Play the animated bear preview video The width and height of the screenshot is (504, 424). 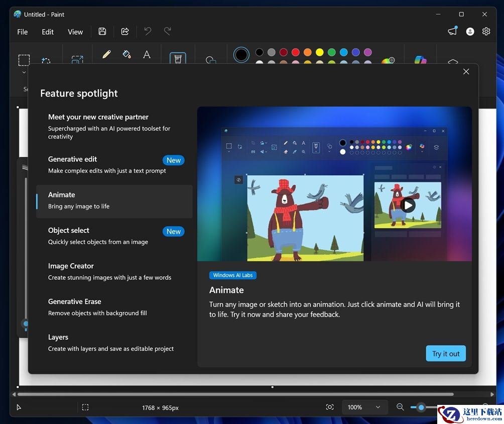tap(408, 205)
